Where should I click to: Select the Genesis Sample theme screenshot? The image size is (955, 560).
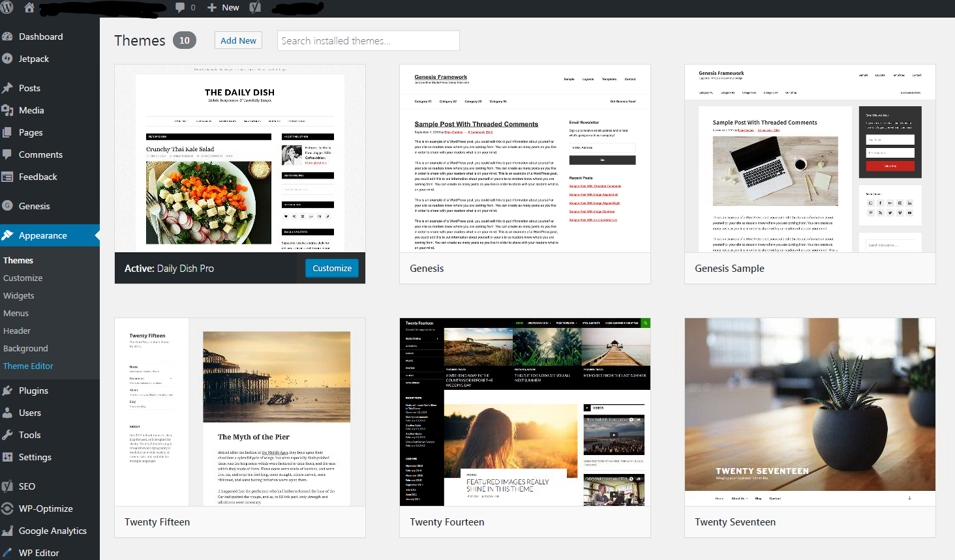(x=810, y=158)
